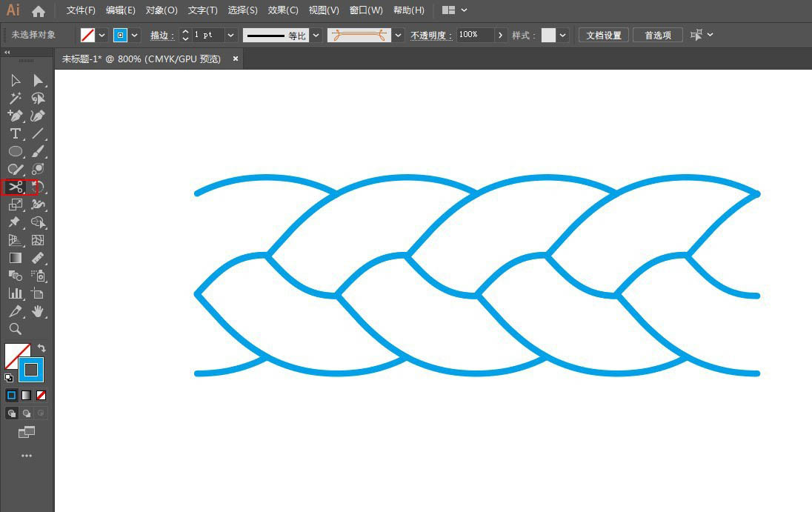Activate the Artboard tool

(x=37, y=293)
